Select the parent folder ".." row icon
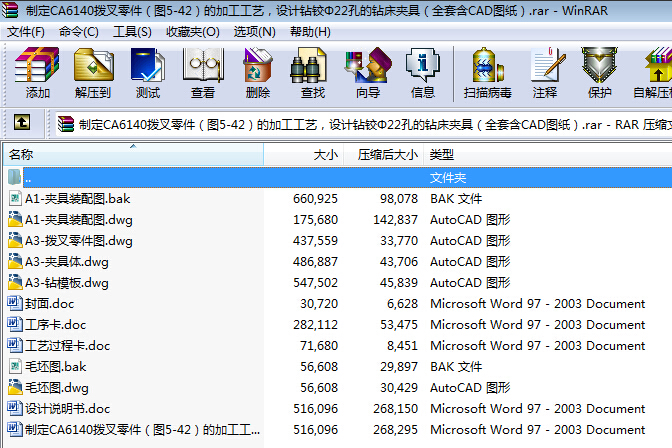 tap(14, 177)
